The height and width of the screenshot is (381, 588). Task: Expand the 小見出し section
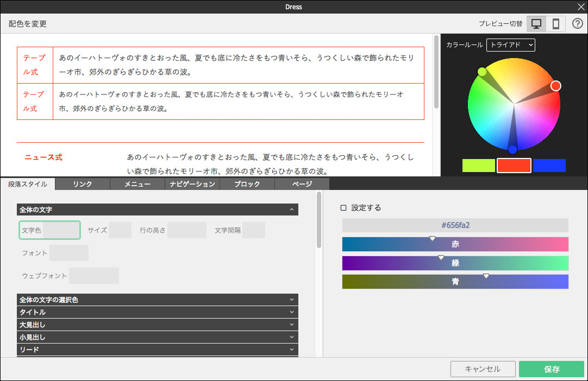click(x=158, y=337)
